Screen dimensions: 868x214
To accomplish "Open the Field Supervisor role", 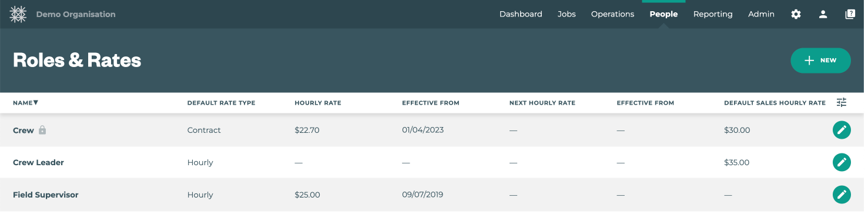I will click(x=45, y=195).
